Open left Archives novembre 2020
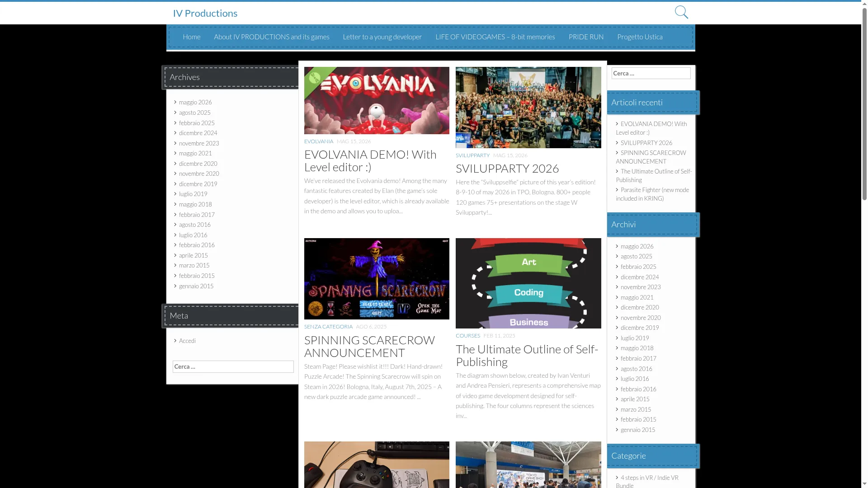 click(199, 174)
